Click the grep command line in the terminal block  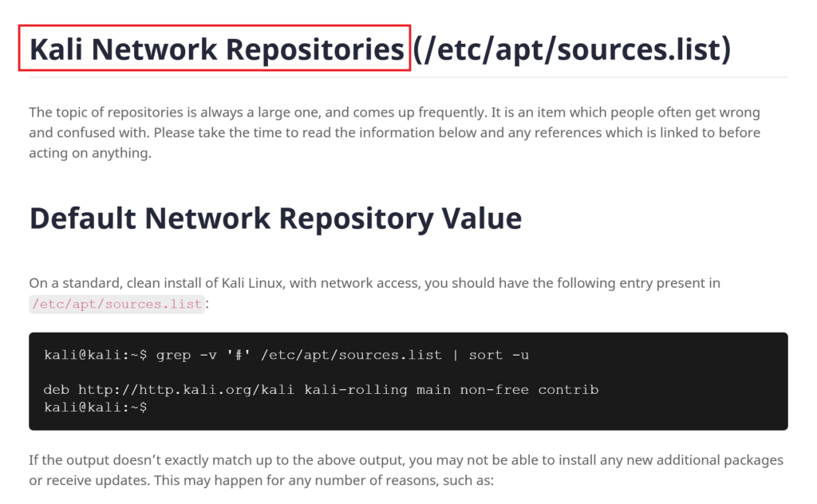(286, 355)
